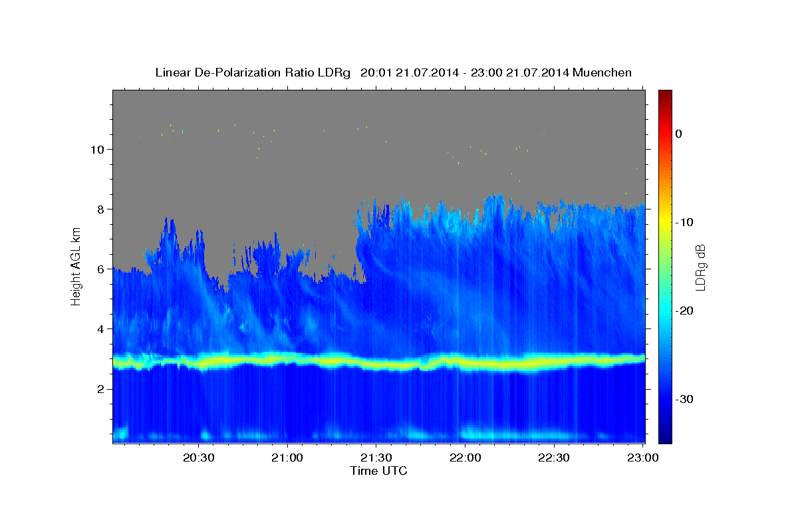The width and height of the screenshot is (798, 532).
Task: Click the colorbar value -30
Action: click(684, 399)
